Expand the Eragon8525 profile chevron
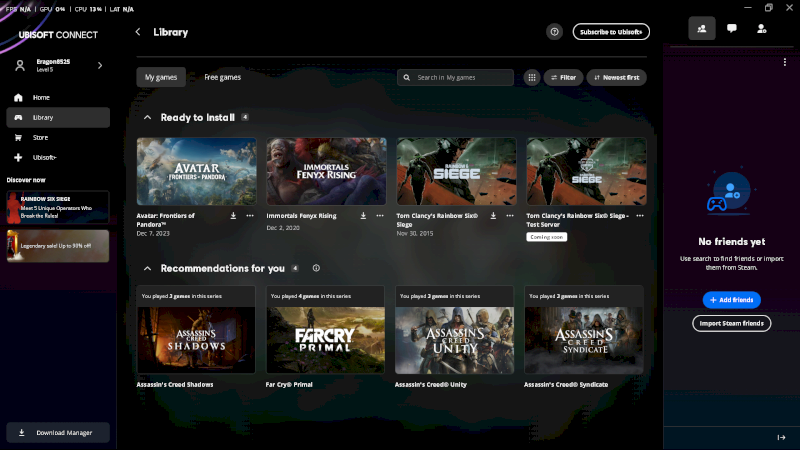The image size is (800, 450). coord(100,65)
